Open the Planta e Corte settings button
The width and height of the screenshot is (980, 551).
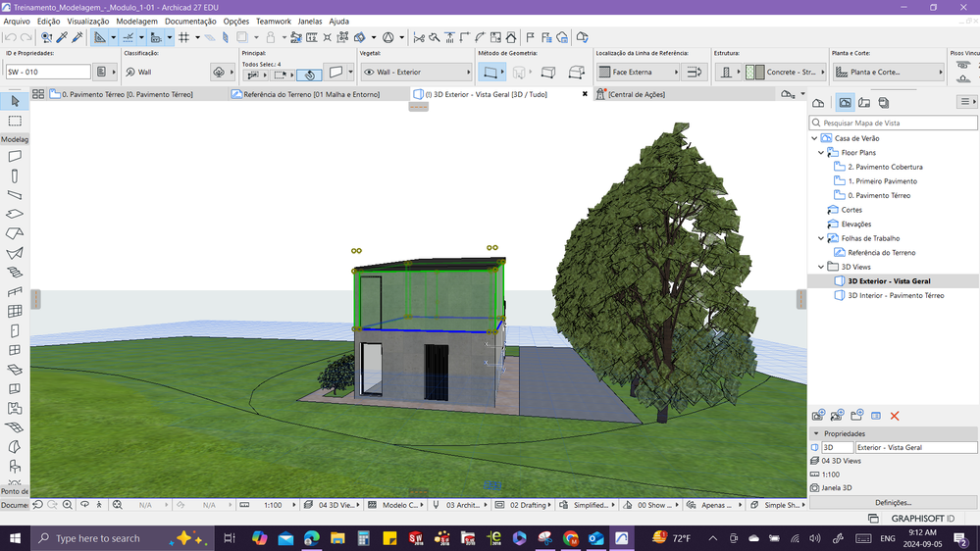tap(889, 72)
